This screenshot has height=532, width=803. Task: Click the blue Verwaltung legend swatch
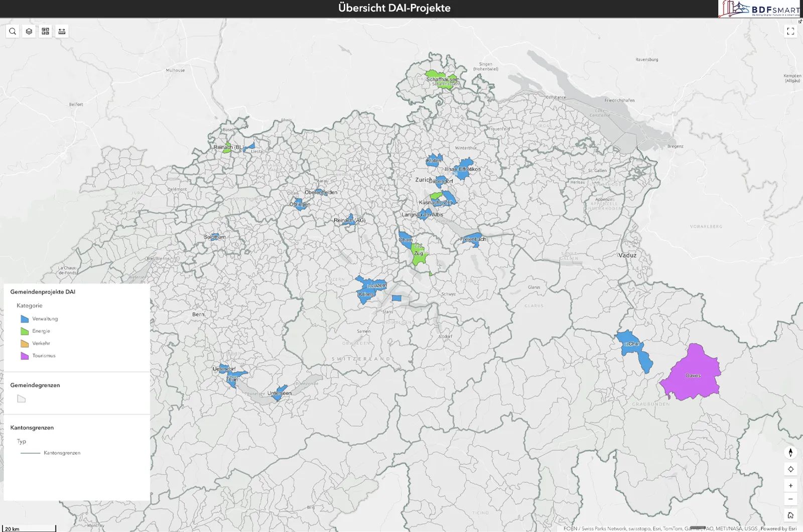pos(25,319)
